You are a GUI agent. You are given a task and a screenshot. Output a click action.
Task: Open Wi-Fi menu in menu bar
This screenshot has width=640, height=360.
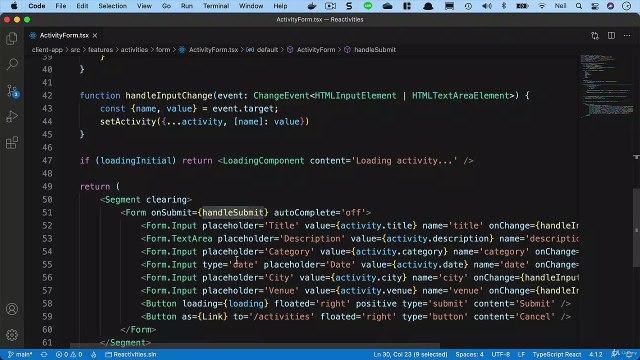(542, 6)
